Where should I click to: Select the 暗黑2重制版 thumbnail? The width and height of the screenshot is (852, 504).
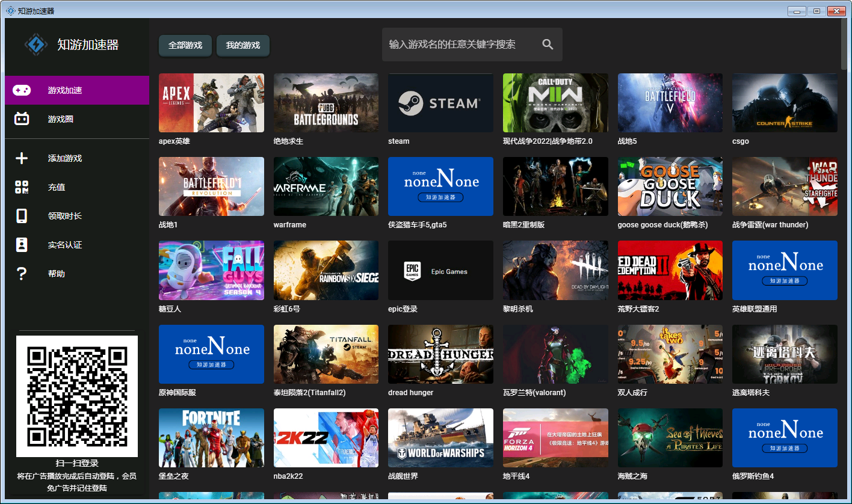tap(555, 186)
